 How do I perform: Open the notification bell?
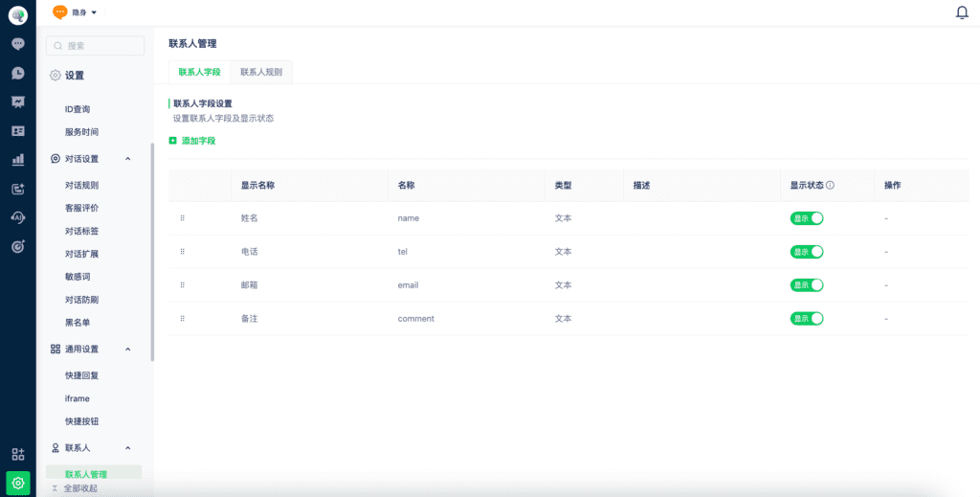963,12
